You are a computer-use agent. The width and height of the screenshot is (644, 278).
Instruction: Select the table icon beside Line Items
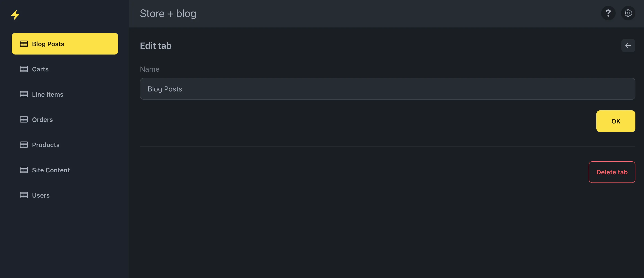click(x=23, y=94)
